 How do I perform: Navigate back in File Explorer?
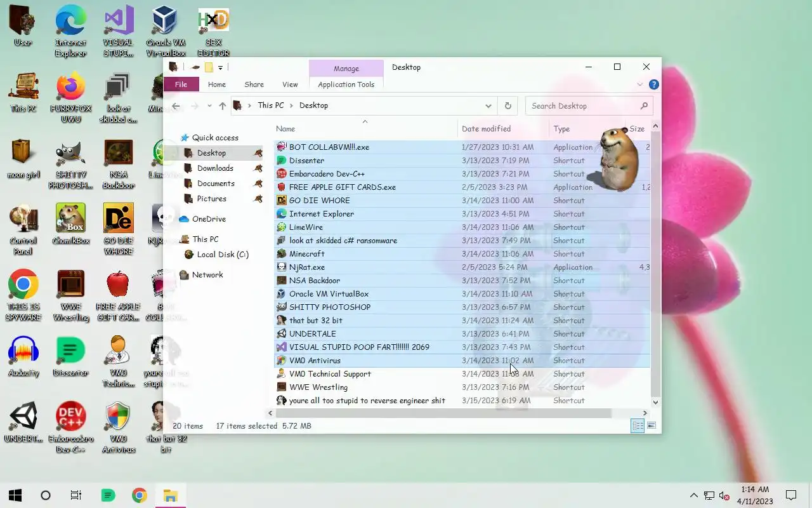176,106
